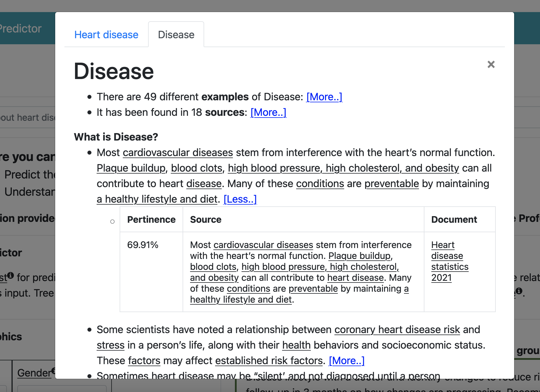Open 'a healthy lifestyle and diet' paragraph link
The width and height of the screenshot is (540, 392).
(157, 199)
